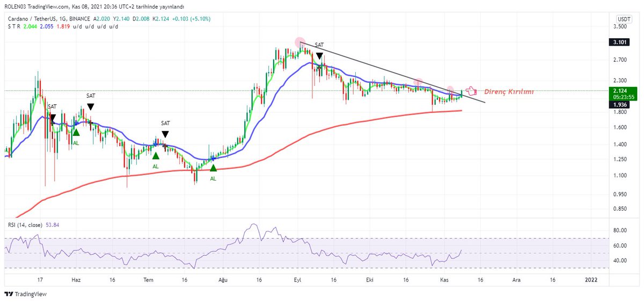Select the red 'Direnç Kırılımı' annotation text

pyautogui.click(x=509, y=91)
